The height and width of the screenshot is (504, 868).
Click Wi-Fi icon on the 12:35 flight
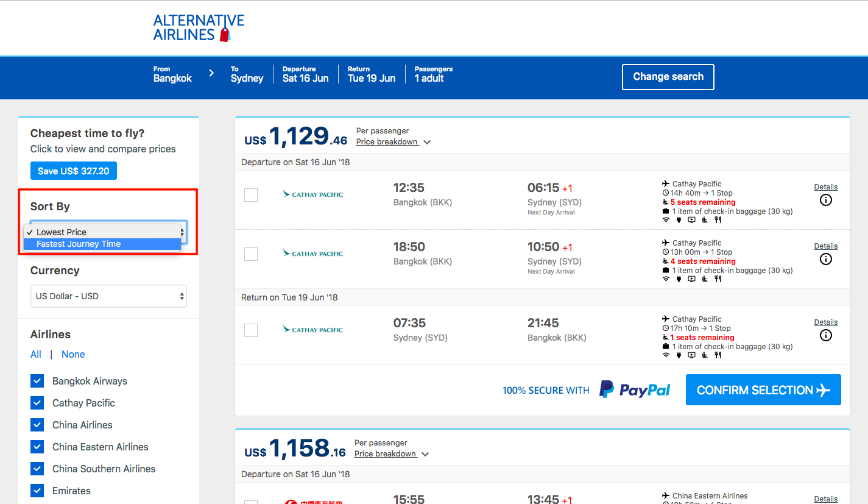tap(666, 220)
